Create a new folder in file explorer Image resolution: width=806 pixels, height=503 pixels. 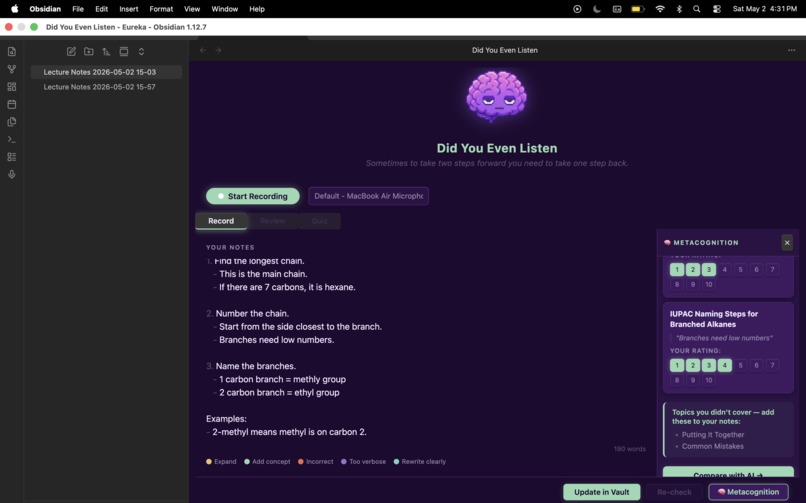pos(89,51)
